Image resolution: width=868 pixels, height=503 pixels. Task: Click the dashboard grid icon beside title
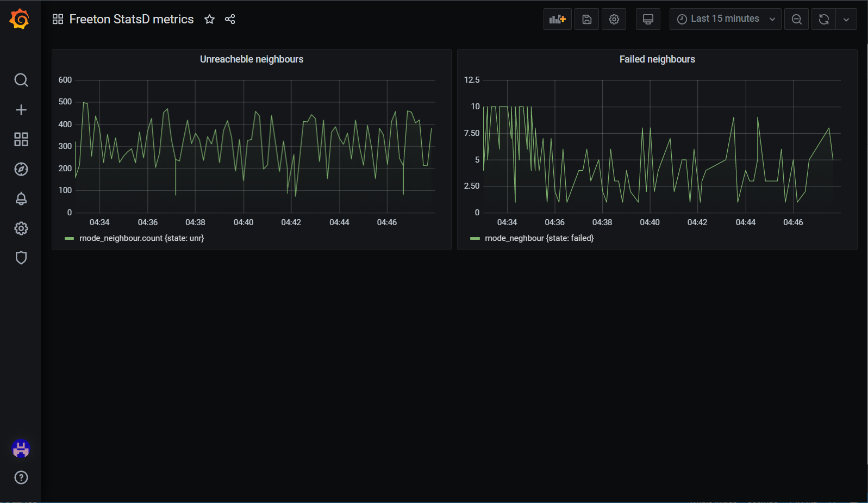[x=58, y=20]
